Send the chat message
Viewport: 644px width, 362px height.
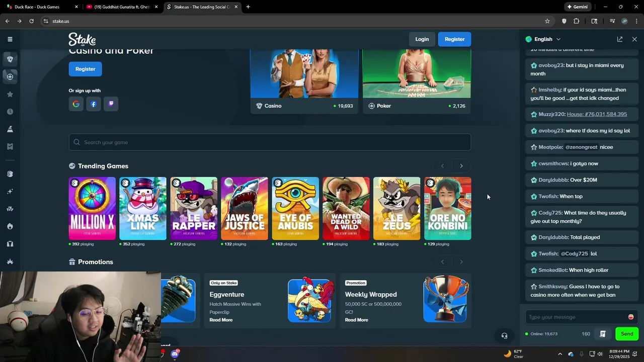pyautogui.click(x=627, y=334)
